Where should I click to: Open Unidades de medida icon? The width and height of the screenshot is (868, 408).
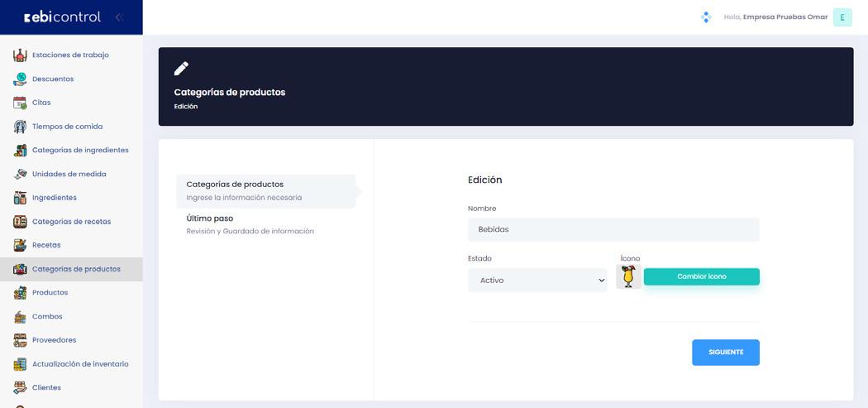(20, 174)
